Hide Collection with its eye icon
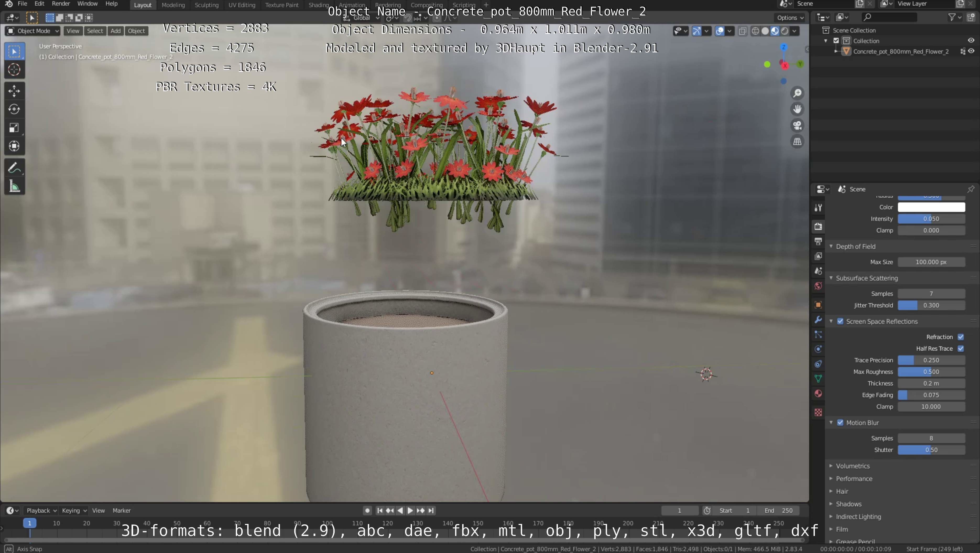 click(971, 40)
